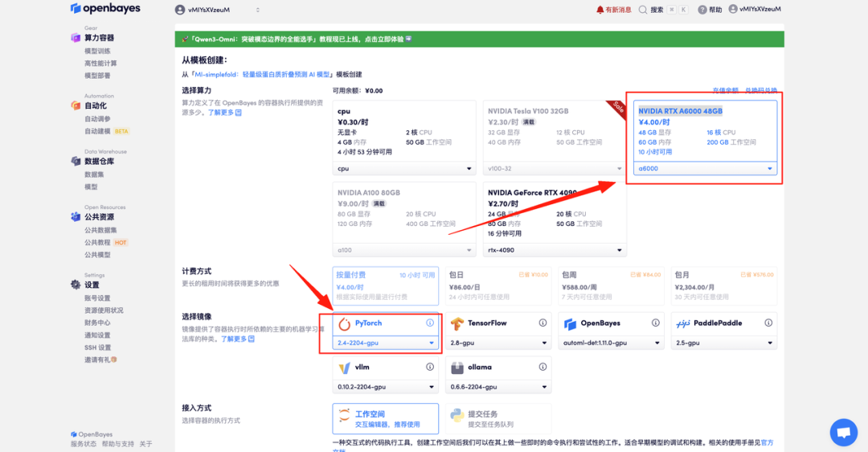The width and height of the screenshot is (868, 452).
Task: Click the info icon on ollama card
Action: coord(542,368)
